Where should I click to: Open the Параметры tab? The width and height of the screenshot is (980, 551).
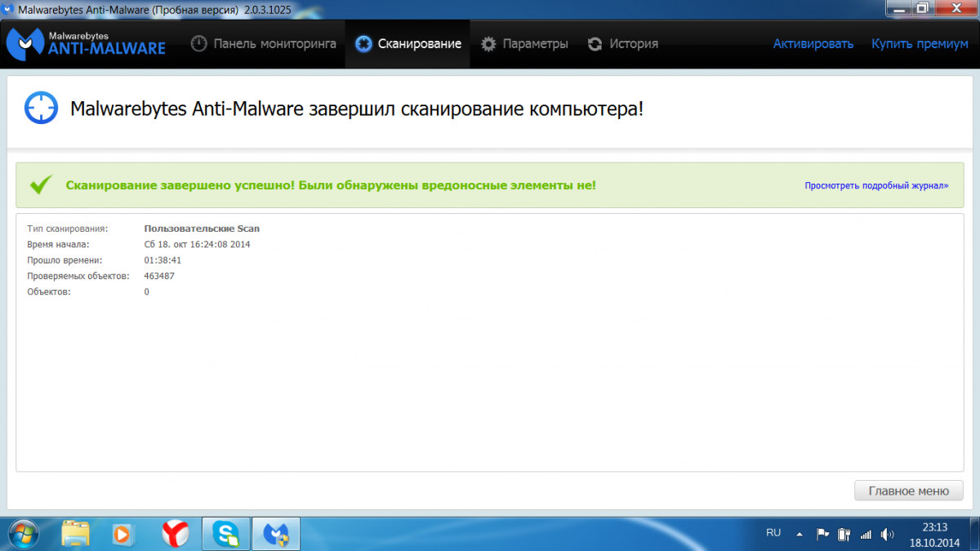pyautogui.click(x=524, y=44)
